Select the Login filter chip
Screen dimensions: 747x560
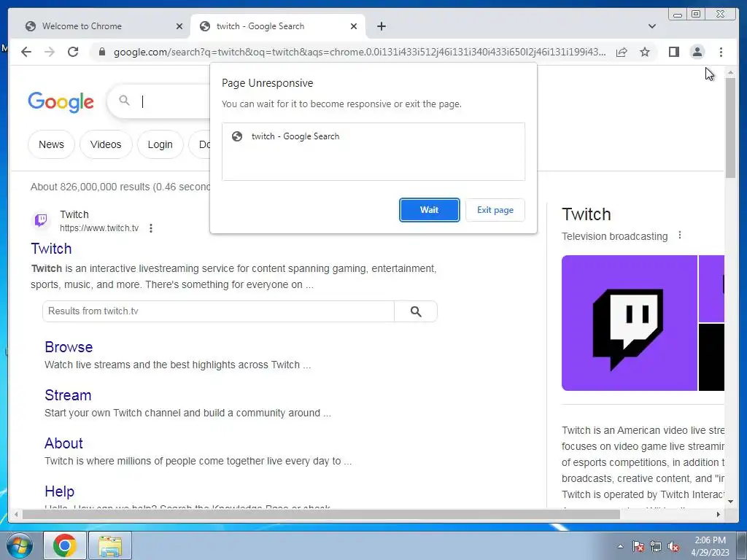tap(160, 144)
